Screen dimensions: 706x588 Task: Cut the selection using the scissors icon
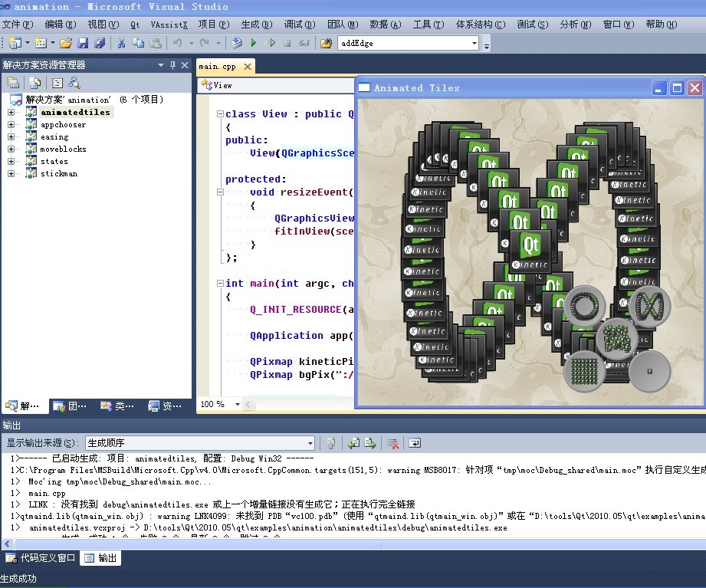[121, 43]
